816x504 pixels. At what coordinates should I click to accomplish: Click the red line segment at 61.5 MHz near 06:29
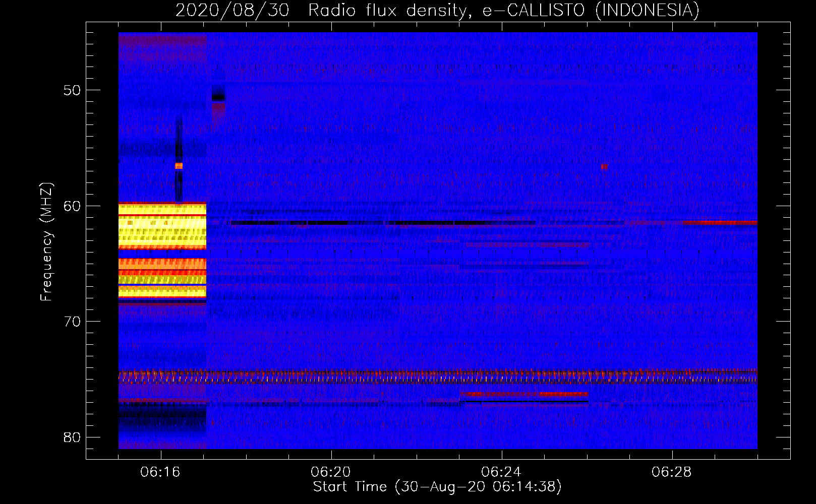tap(720, 222)
